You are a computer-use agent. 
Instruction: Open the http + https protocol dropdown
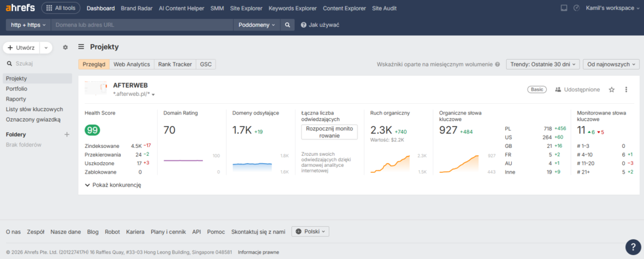(x=28, y=25)
